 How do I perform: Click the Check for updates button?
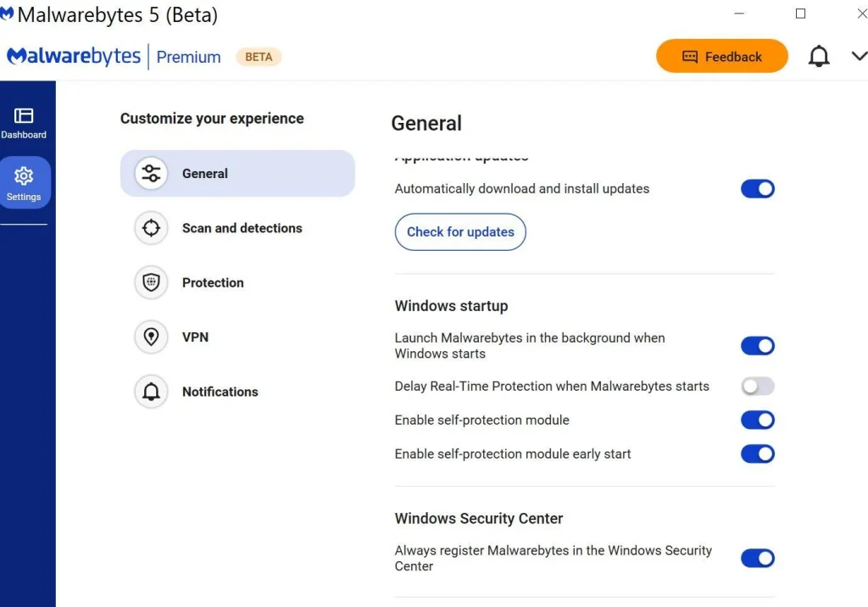point(460,232)
